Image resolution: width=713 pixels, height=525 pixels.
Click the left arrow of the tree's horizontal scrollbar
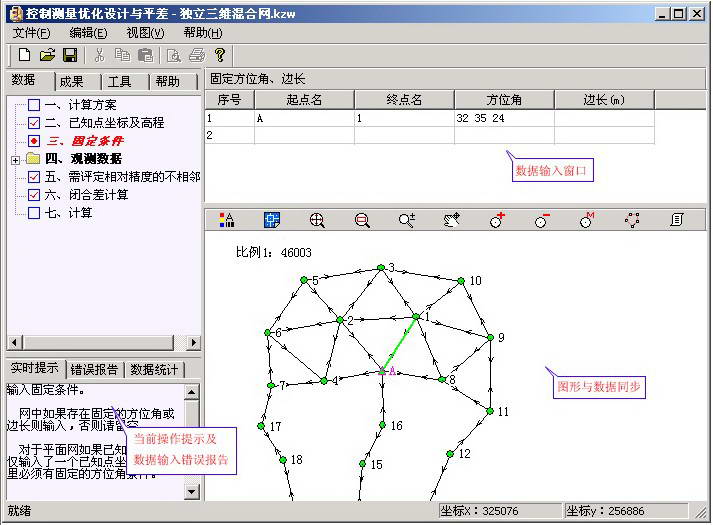coord(14,342)
